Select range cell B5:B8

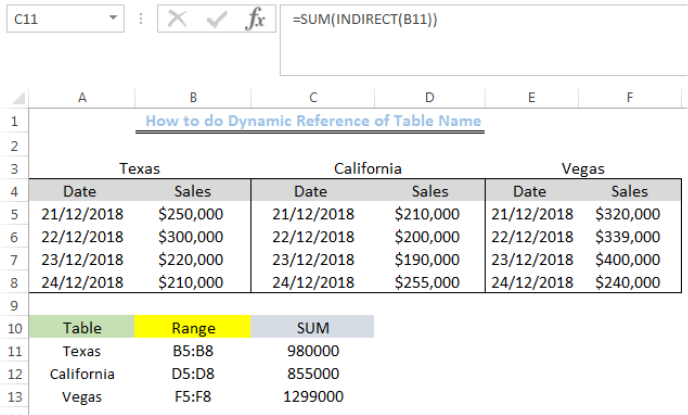pos(193,351)
